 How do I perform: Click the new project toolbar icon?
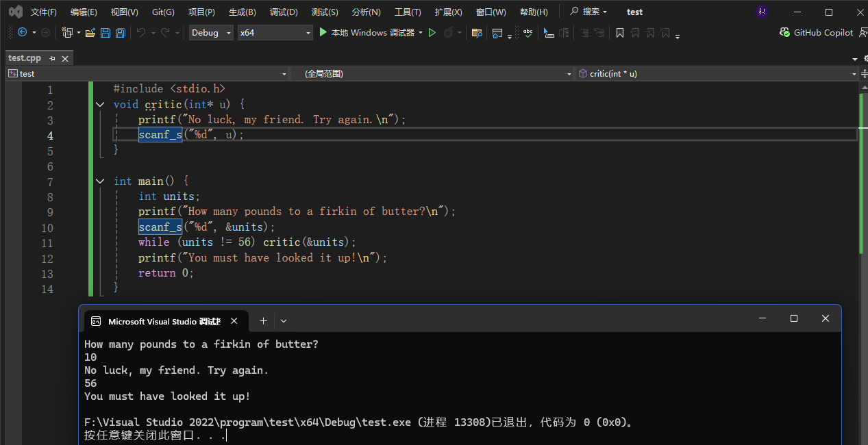(66, 32)
